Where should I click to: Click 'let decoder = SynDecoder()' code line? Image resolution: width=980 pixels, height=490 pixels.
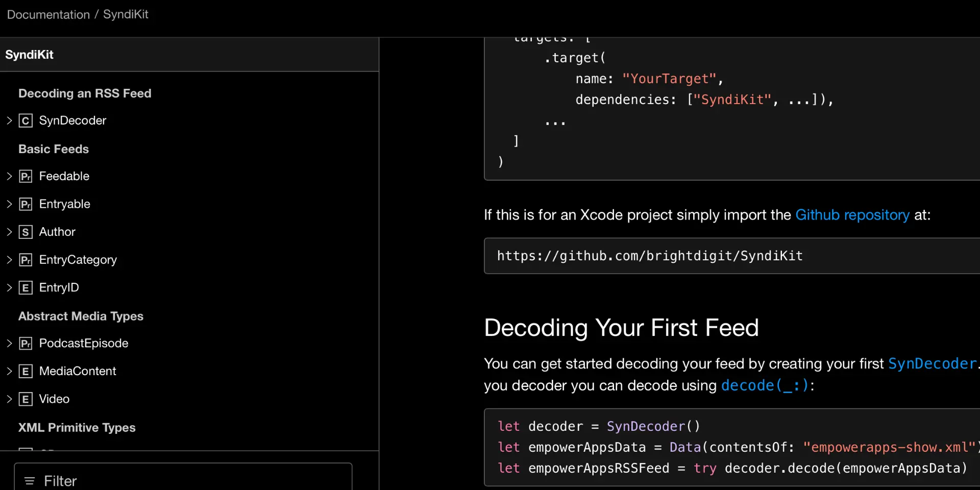pos(599,426)
